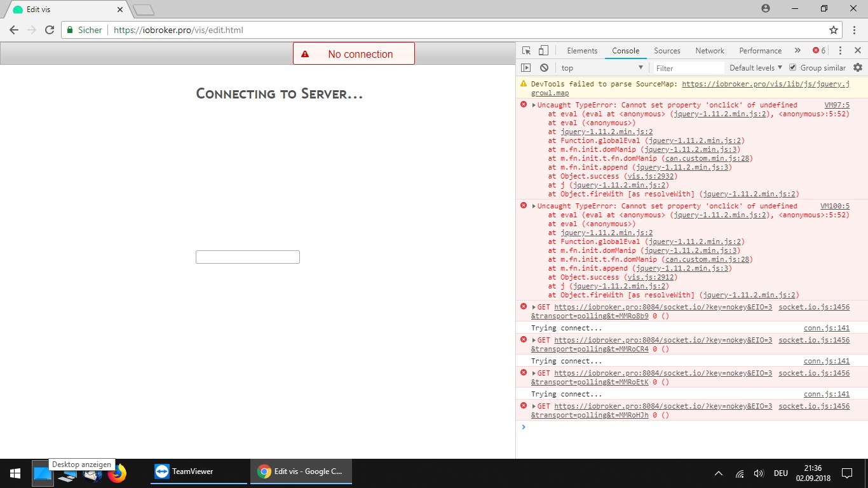Open the Performance tab

click(x=761, y=51)
